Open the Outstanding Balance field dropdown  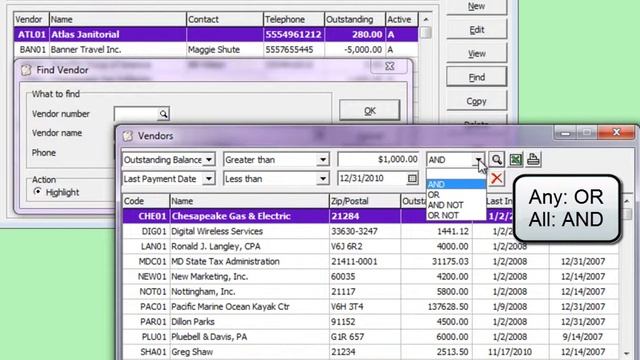(209, 160)
